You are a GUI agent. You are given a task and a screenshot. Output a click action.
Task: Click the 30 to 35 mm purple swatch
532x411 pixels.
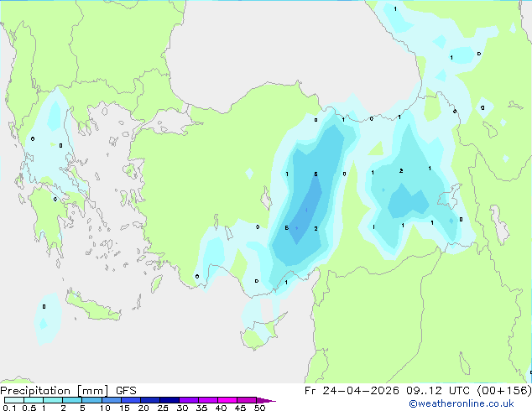189,400
